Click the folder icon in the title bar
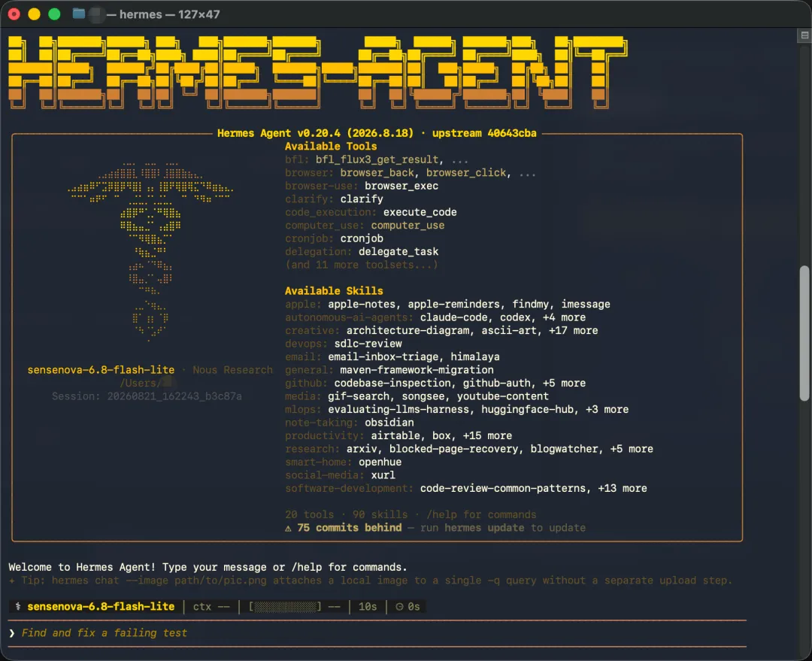This screenshot has height=661, width=812. [79, 14]
